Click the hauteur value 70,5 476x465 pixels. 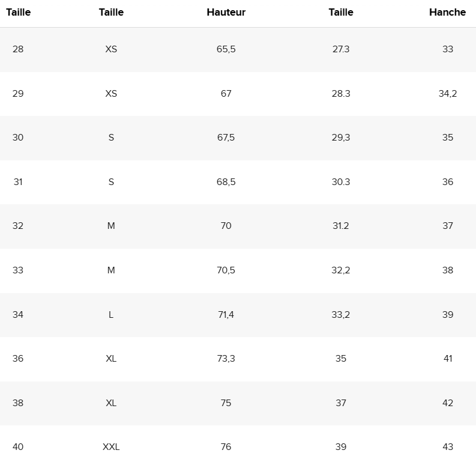(x=226, y=270)
